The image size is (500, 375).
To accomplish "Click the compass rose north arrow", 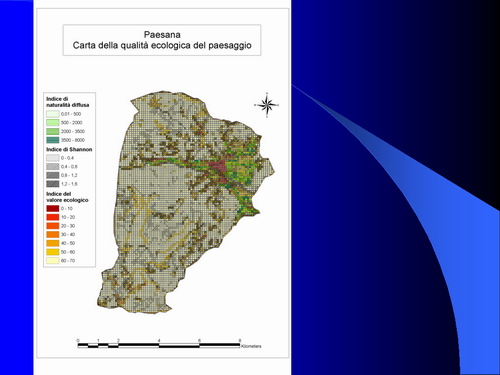I will [267, 105].
